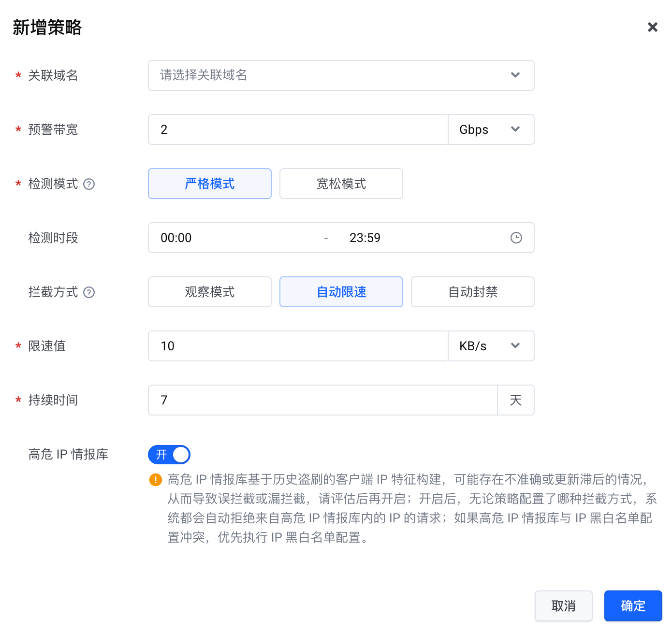Toggle 高危 IP 情报库 switch off
This screenshot has height=631, width=672.
169,455
